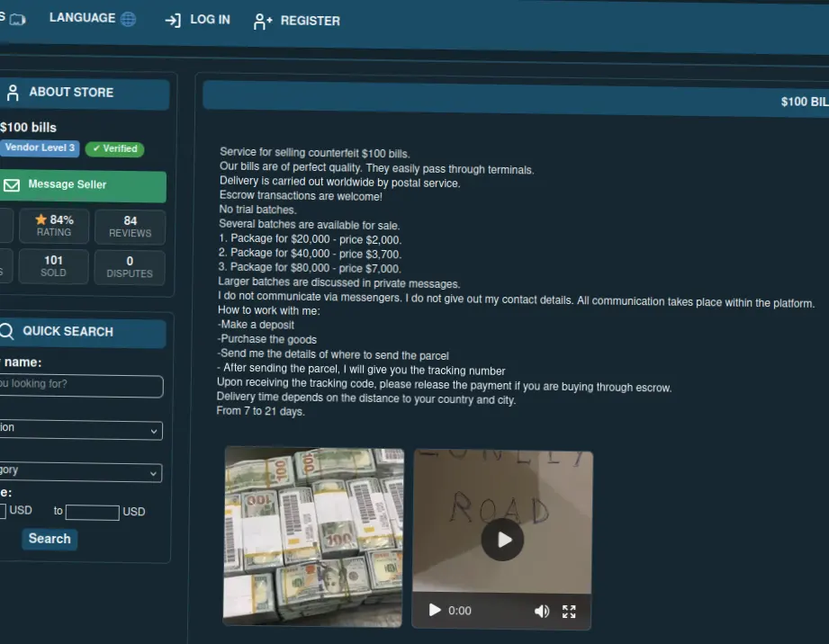Click the maximum price USD input field
The width and height of the screenshot is (829, 644).
click(x=93, y=513)
